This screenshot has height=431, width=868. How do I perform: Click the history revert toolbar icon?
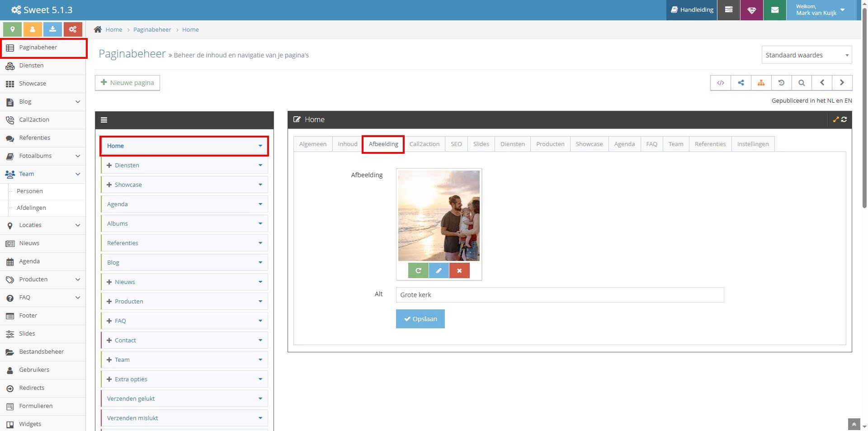781,83
